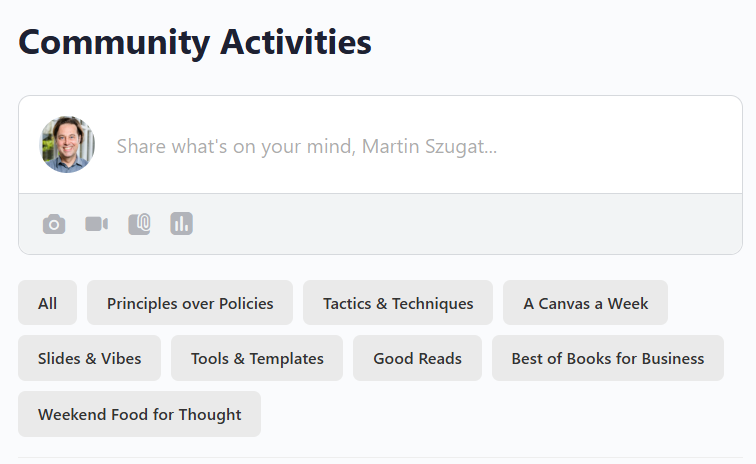Image resolution: width=756 pixels, height=464 pixels.
Task: Click the video camera icon
Action: coord(96,224)
